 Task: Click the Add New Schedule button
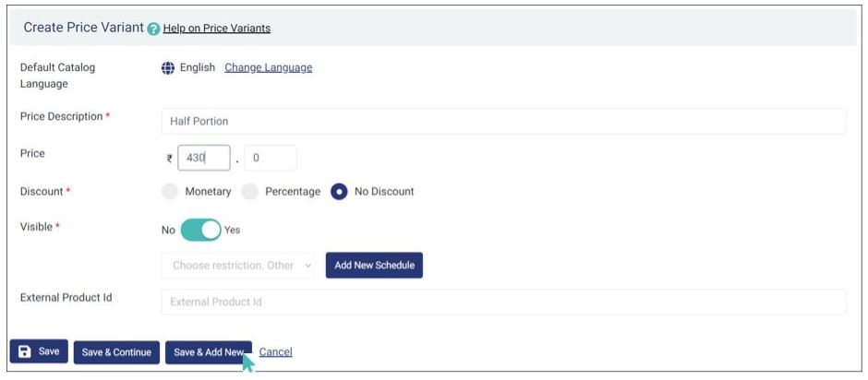click(x=374, y=266)
